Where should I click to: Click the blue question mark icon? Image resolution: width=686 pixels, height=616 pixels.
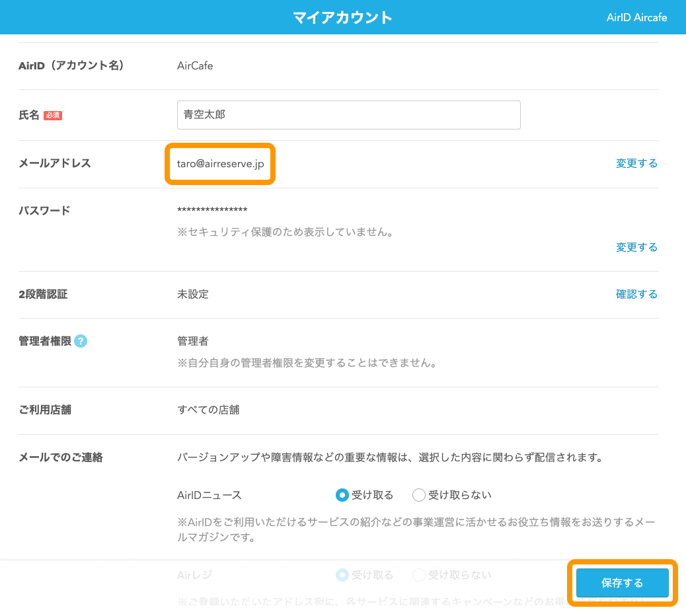click(80, 341)
